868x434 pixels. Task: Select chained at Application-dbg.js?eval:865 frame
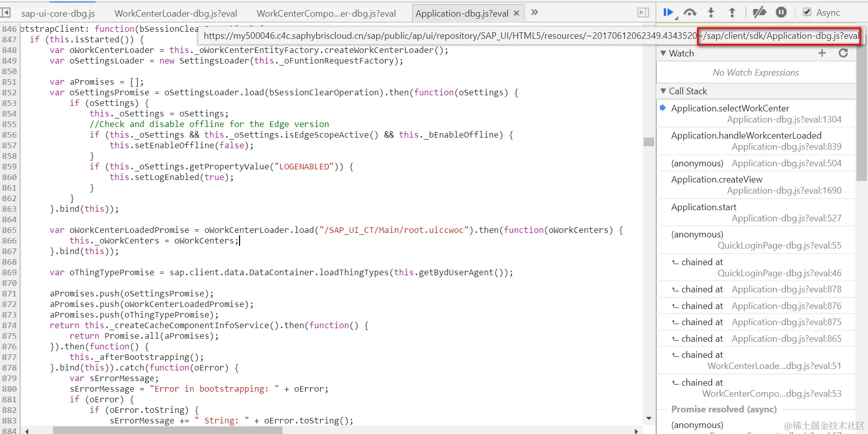[x=756, y=339]
